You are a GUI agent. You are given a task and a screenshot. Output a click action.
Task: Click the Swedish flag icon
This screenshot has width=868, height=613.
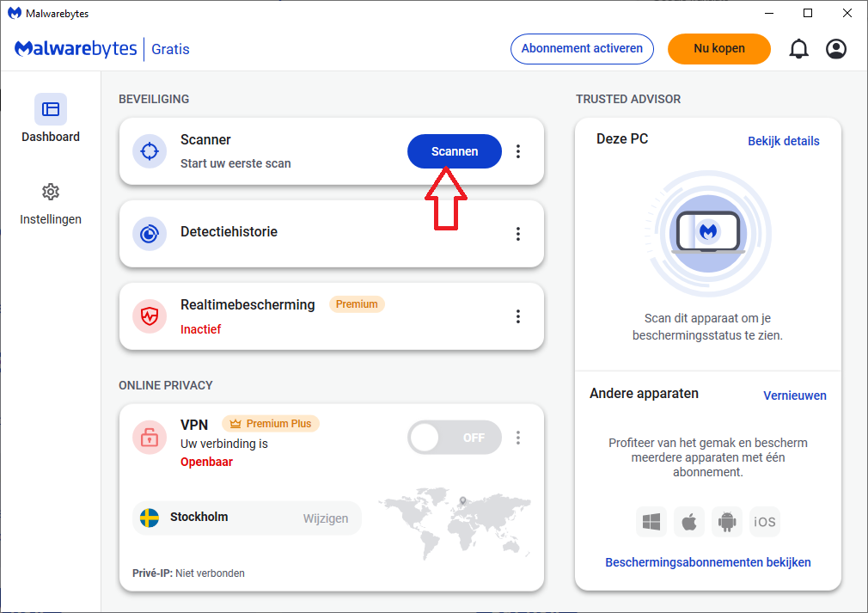coord(150,518)
